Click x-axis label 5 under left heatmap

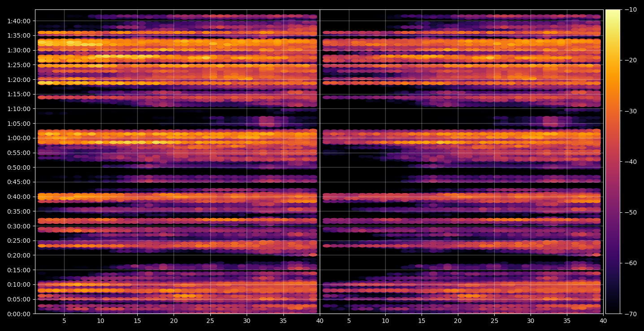[x=64, y=321]
